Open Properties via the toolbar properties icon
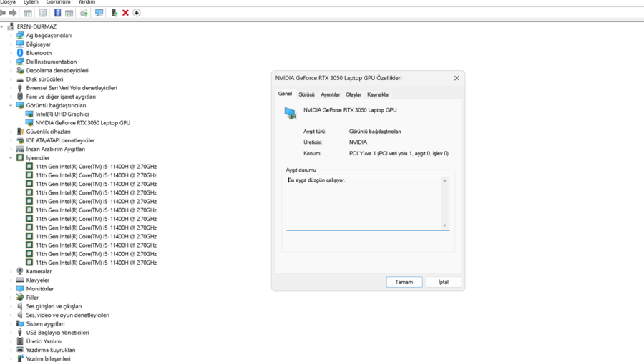The height and width of the screenshot is (362, 644). point(43,13)
